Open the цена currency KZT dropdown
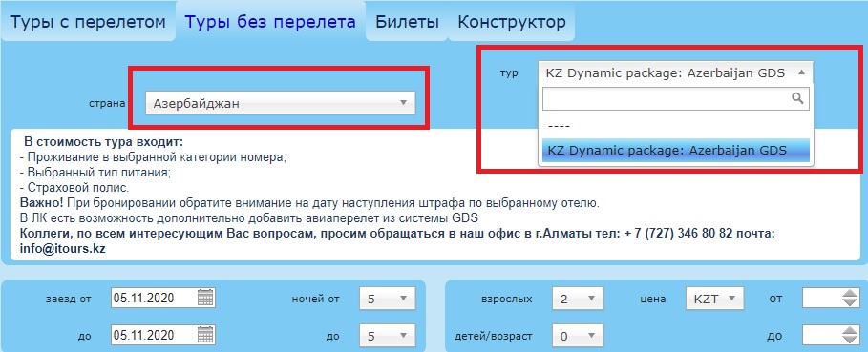Screen dimensions: 868x352 (x=714, y=299)
